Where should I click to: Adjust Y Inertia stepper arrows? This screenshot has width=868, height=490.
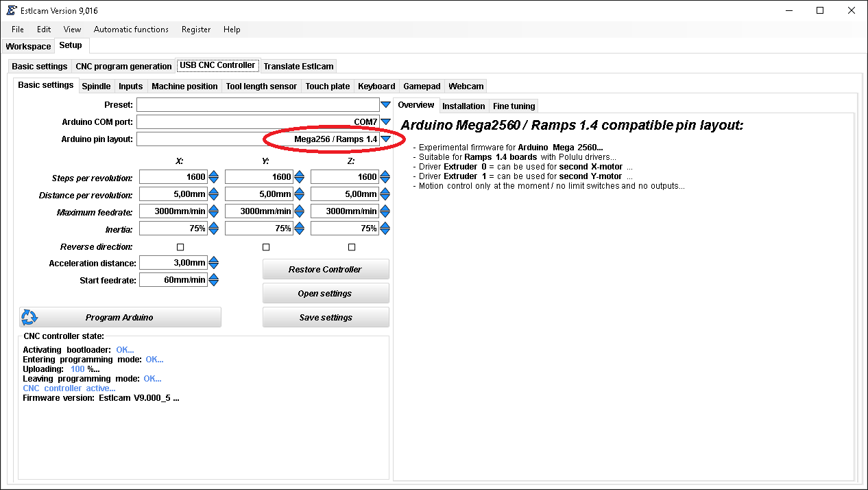299,229
